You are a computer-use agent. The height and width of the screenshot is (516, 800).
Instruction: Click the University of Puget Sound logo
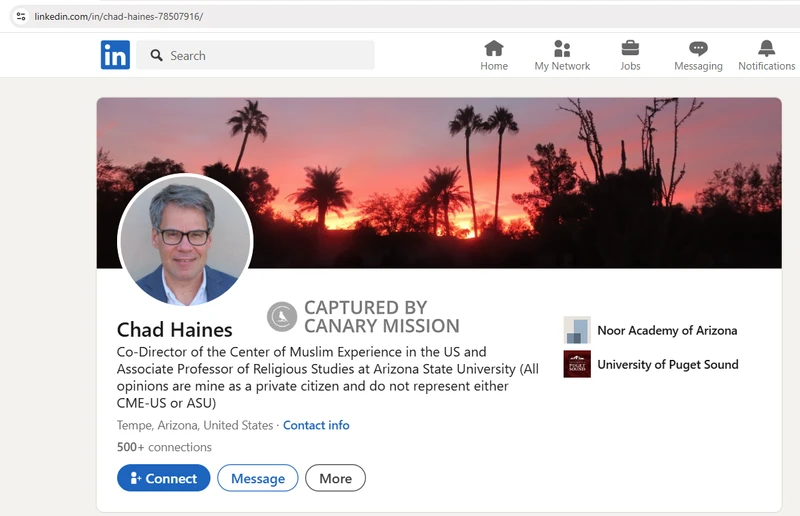577,364
